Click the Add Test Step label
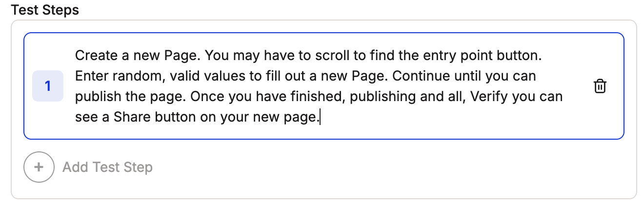 [x=107, y=167]
